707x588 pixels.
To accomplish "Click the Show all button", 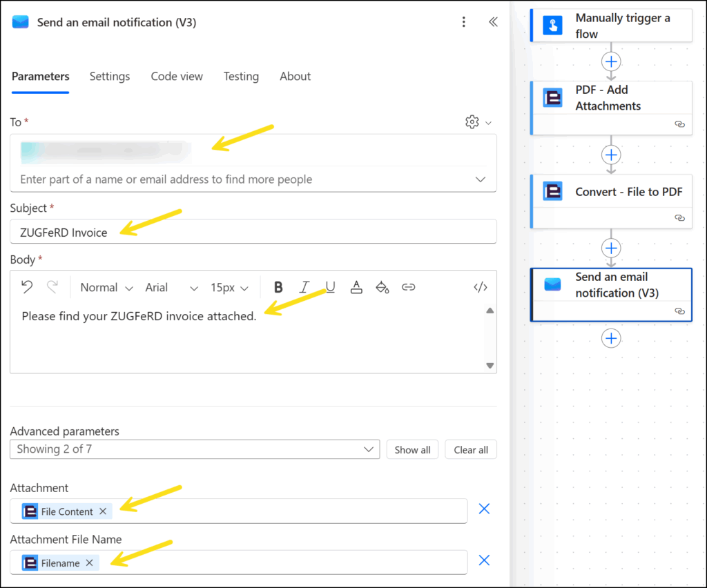I will (x=412, y=450).
